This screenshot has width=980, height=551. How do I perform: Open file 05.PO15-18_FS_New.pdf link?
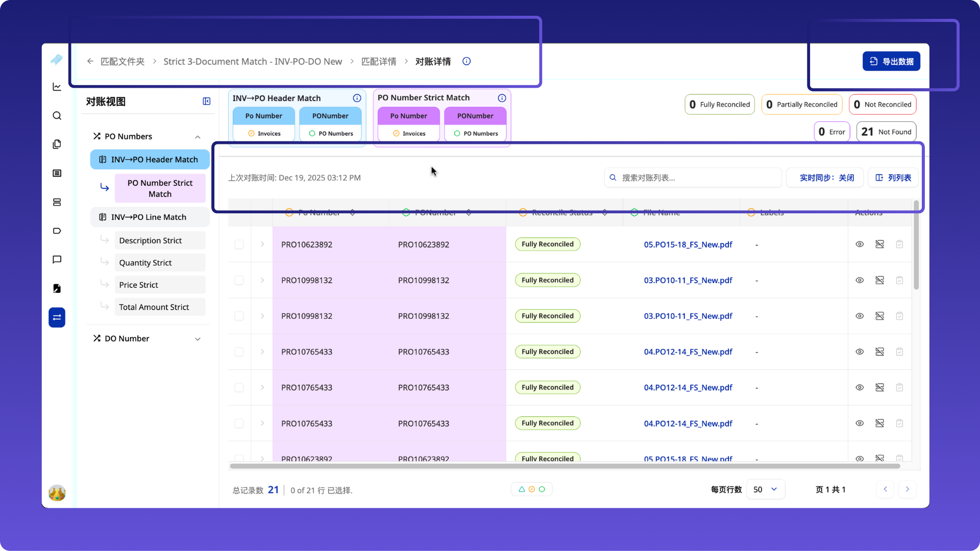tap(688, 244)
